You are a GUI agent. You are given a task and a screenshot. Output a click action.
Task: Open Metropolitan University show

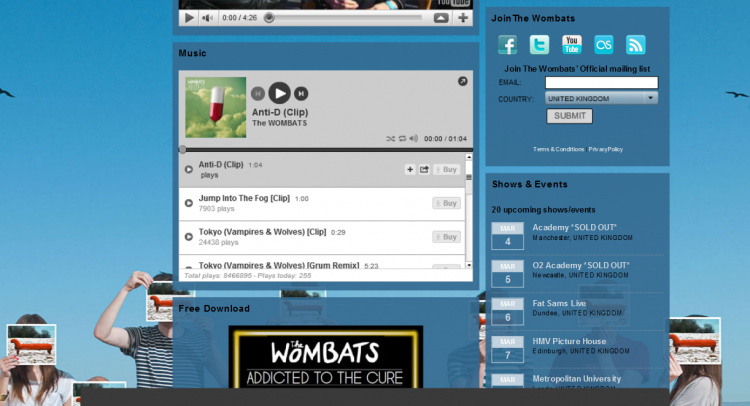click(577, 379)
